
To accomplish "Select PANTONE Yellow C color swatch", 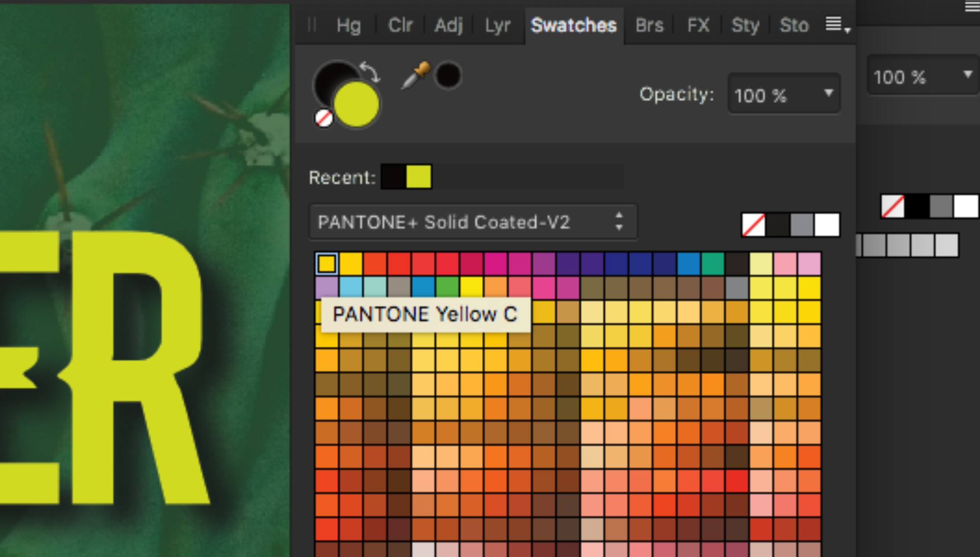I will (327, 262).
